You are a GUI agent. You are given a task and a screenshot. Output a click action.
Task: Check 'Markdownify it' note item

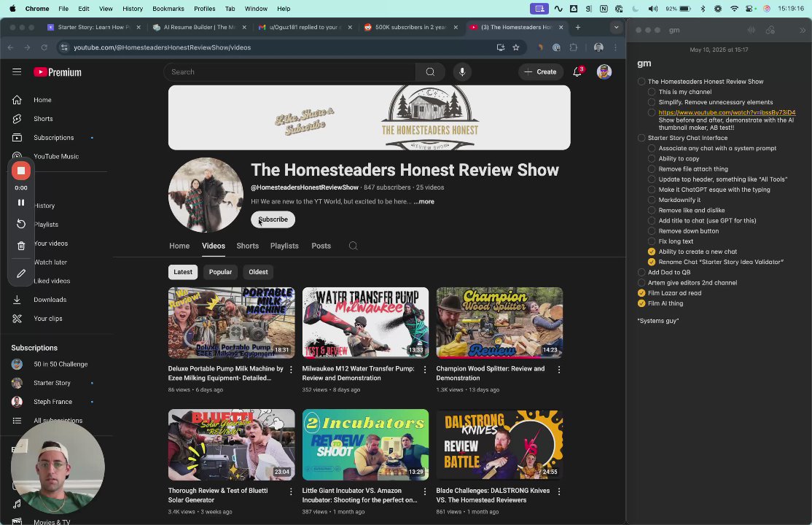(x=652, y=200)
